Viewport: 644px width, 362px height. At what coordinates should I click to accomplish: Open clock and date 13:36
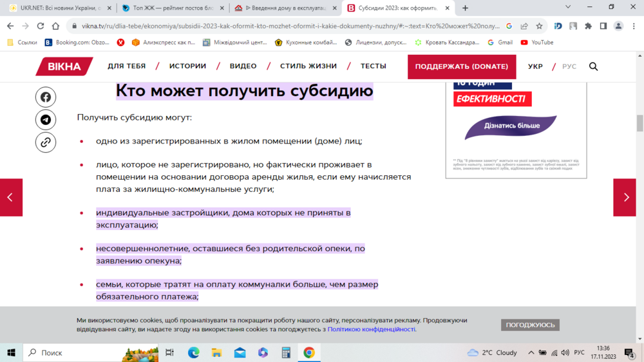tap(603, 352)
